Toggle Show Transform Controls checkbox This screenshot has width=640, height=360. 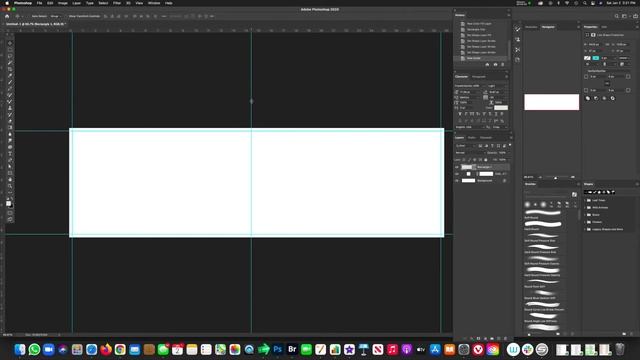(66, 16)
